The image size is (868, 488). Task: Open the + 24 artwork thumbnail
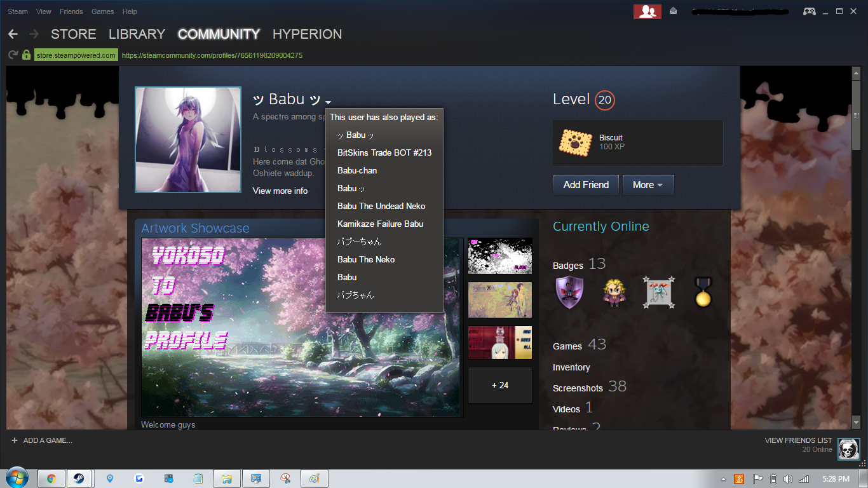pos(499,385)
